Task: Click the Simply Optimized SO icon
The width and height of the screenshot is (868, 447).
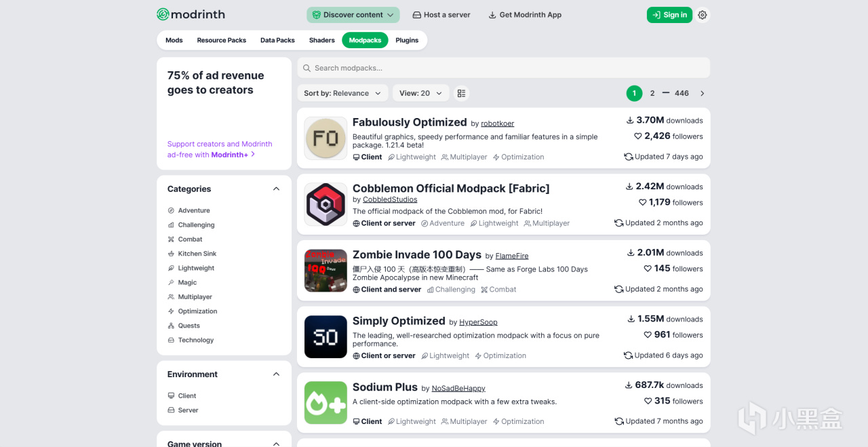Action: click(325, 337)
